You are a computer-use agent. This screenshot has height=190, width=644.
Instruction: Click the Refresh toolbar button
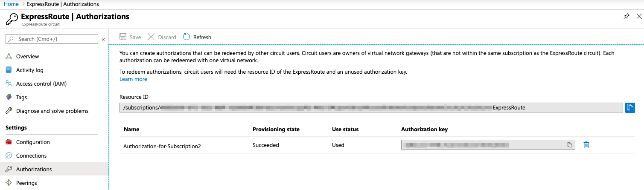pos(197,37)
